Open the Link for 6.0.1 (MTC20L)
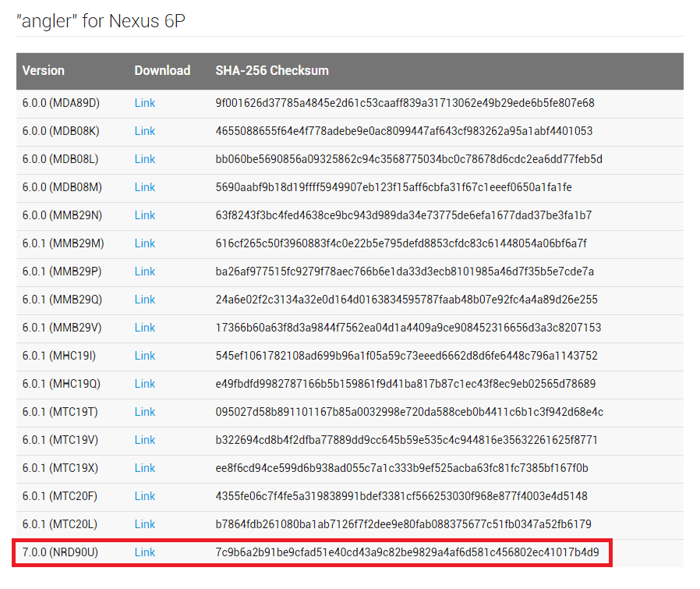The height and width of the screenshot is (589, 700). tap(145, 525)
